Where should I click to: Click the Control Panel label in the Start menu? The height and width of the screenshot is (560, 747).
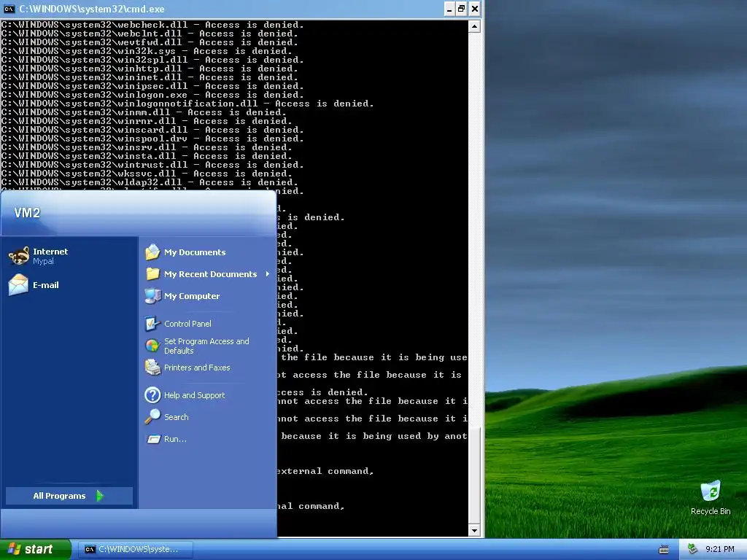187,324
